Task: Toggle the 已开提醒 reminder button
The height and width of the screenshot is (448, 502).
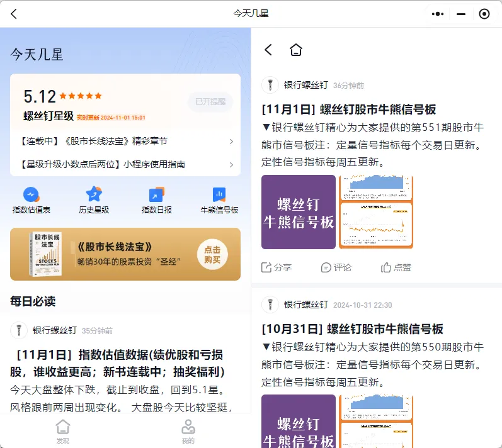Action: coord(210,102)
